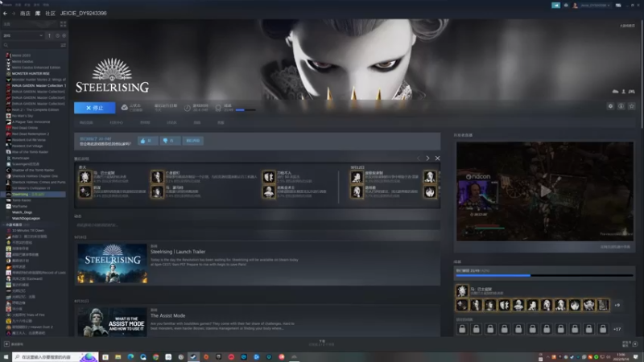Click the recent-activity clock icon in sidebar
This screenshot has width=644, height=362.
tap(57, 35)
